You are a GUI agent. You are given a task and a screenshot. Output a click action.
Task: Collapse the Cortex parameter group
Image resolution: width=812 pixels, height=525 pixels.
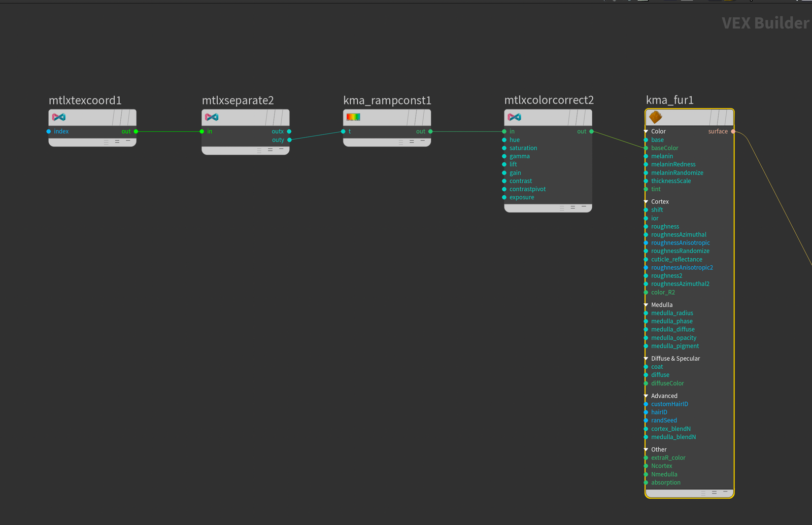(646, 202)
